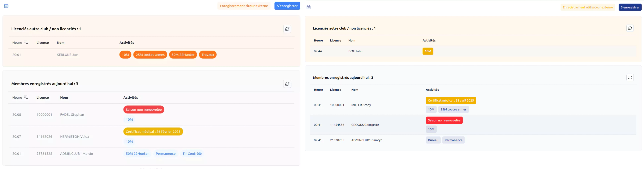
Task: Click FADEL Stephan's 10M badge
Action: [129, 119]
